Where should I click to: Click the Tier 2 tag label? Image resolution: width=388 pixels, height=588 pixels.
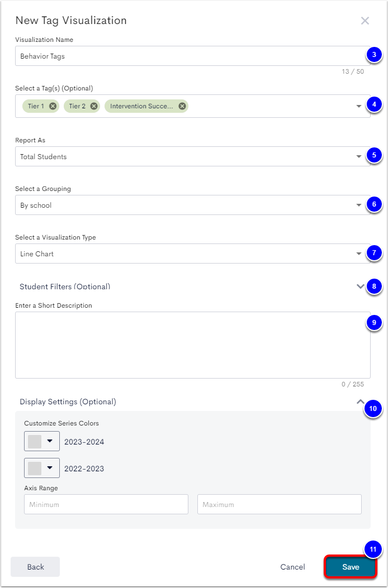pos(77,106)
